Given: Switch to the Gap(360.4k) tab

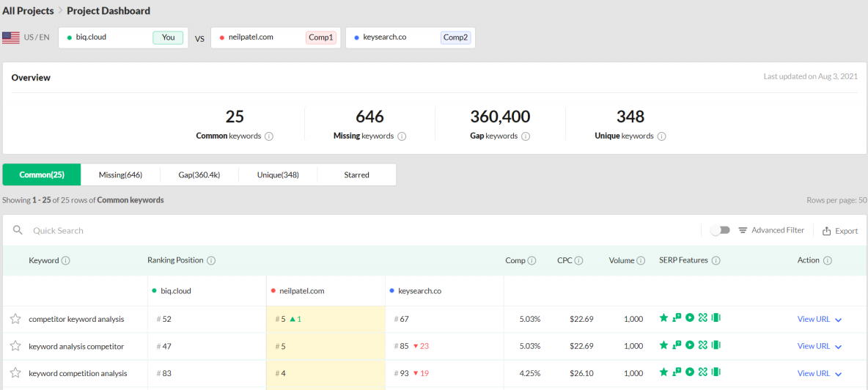Looking at the screenshot, I should [199, 174].
